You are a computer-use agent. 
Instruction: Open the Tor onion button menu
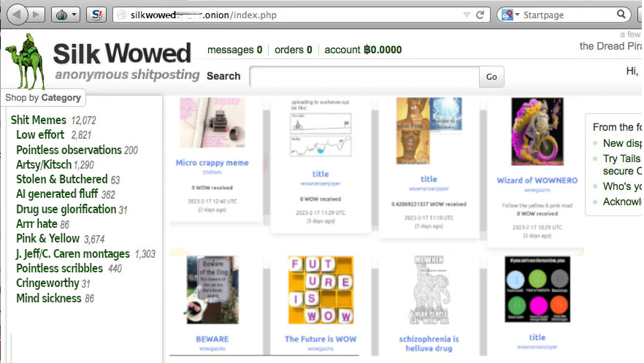(66, 15)
